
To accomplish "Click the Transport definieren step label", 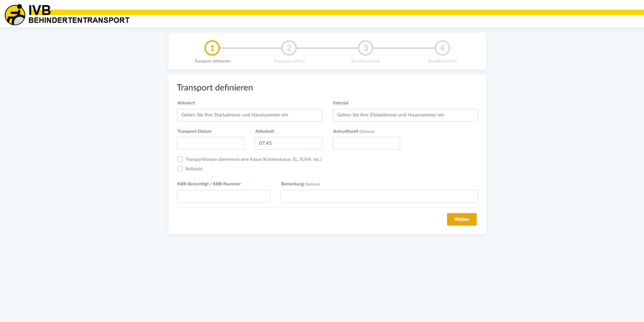I will pos(212,61).
